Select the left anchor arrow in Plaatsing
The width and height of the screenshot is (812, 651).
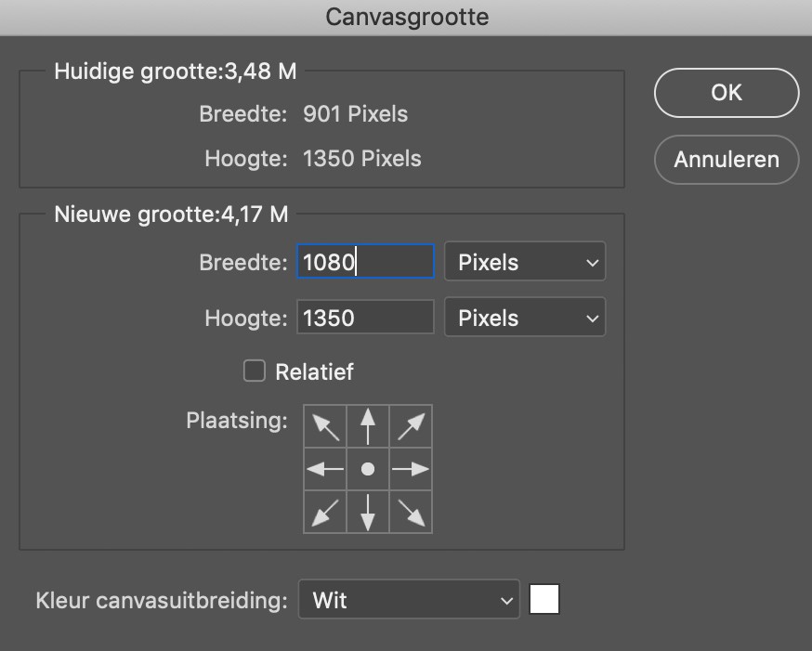click(x=324, y=469)
